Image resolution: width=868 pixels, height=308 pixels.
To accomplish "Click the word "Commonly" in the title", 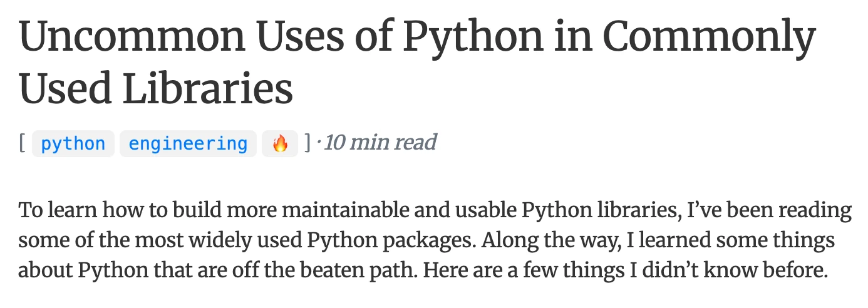I will coord(709,38).
